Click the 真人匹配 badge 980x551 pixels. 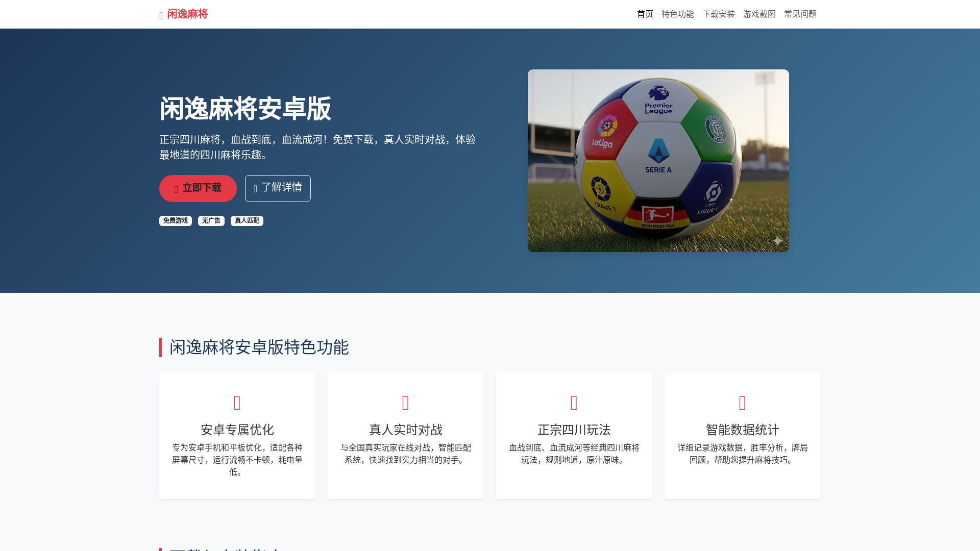point(247,220)
